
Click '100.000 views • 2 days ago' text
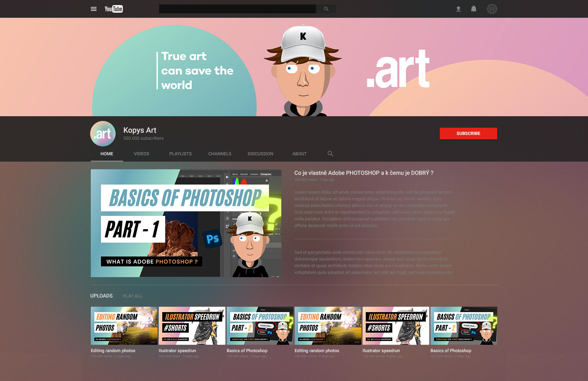click(x=111, y=356)
